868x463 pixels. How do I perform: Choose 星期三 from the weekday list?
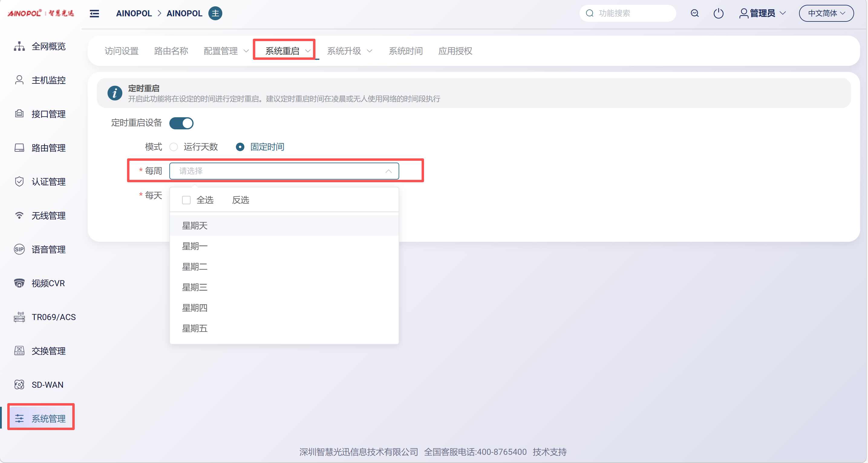[x=195, y=287]
